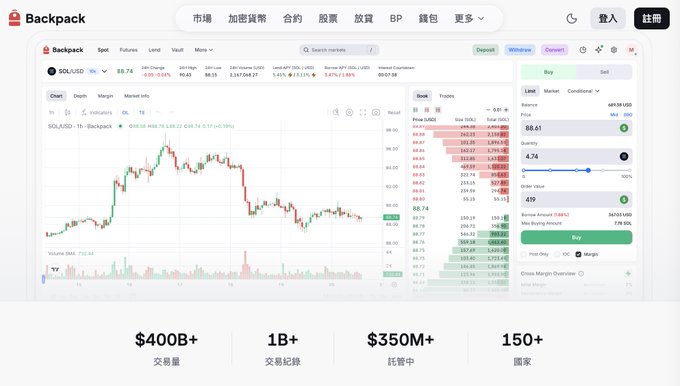Open the settings gear in the trading header
The image size is (680, 386).
click(x=614, y=50)
